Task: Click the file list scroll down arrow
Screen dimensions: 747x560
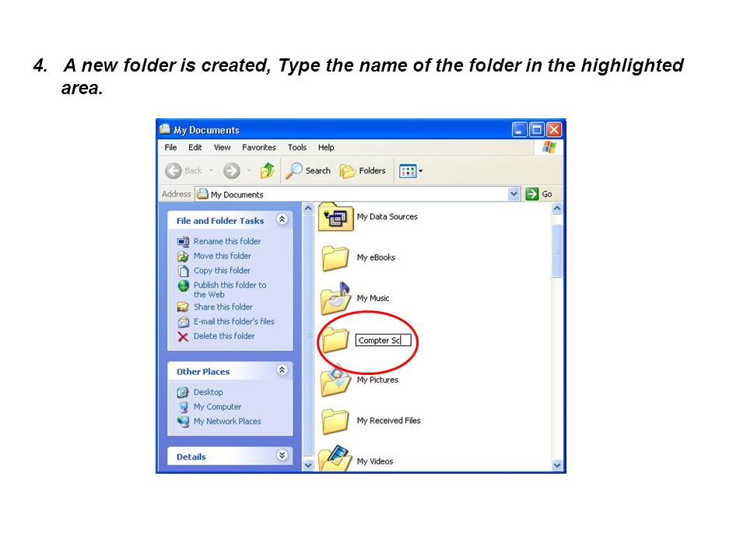Action: (557, 465)
